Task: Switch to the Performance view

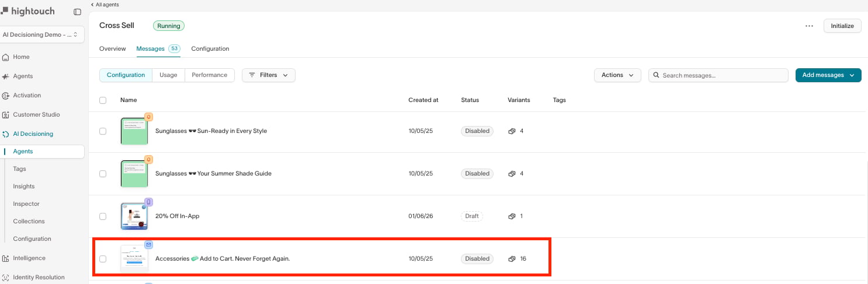Action: (210, 75)
